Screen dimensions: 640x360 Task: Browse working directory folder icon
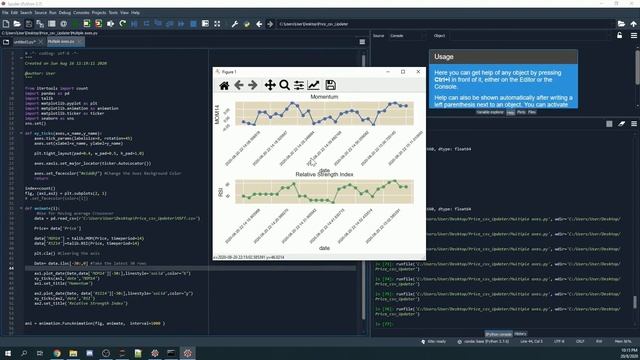click(x=621, y=24)
